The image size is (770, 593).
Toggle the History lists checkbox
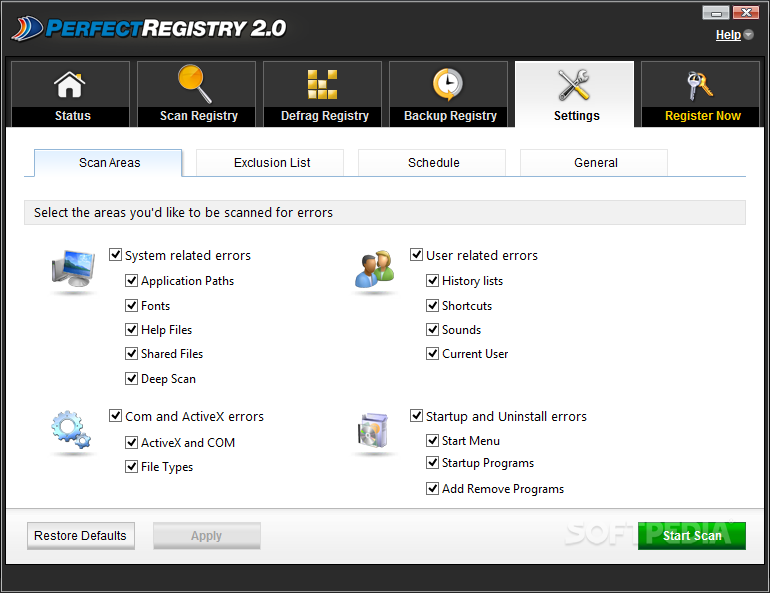coord(433,280)
